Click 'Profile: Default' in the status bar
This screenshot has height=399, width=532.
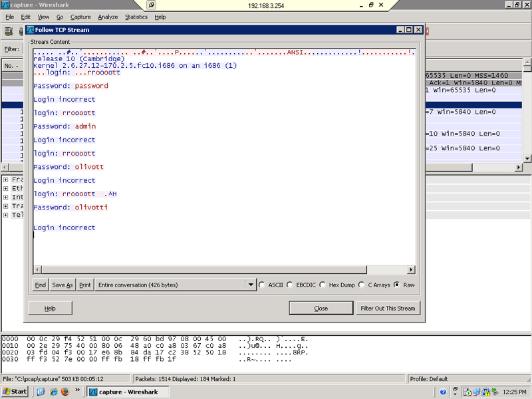(x=428, y=379)
